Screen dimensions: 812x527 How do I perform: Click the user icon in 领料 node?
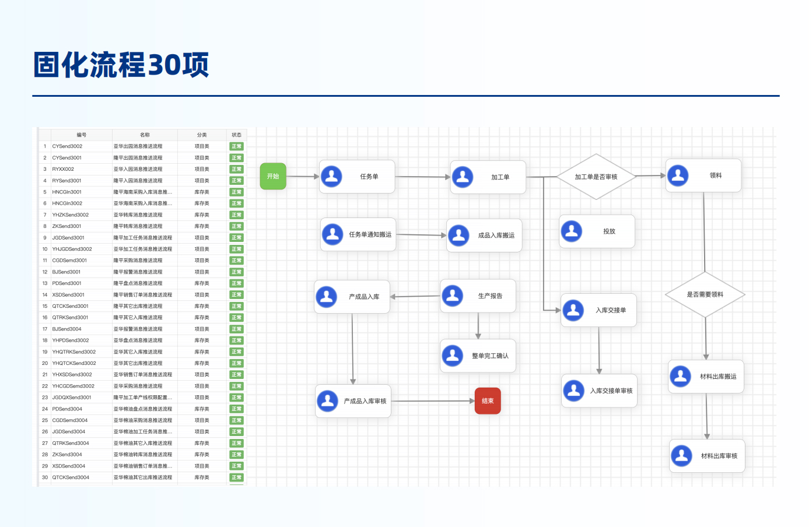tap(678, 175)
